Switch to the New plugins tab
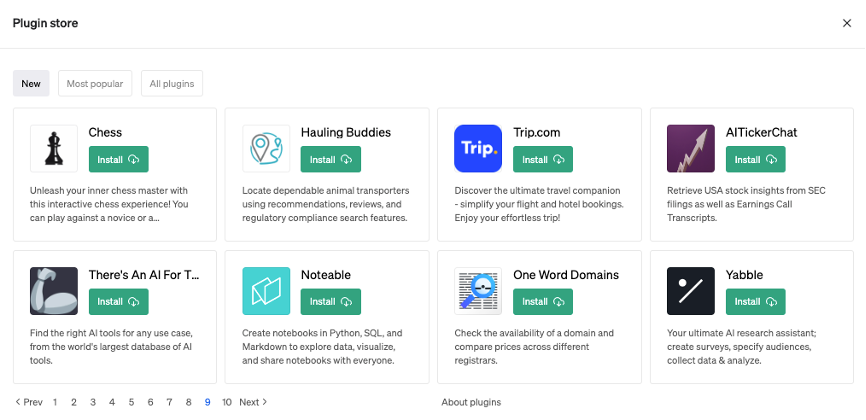Image resolution: width=866 pixels, height=420 pixels. pyautogui.click(x=31, y=84)
